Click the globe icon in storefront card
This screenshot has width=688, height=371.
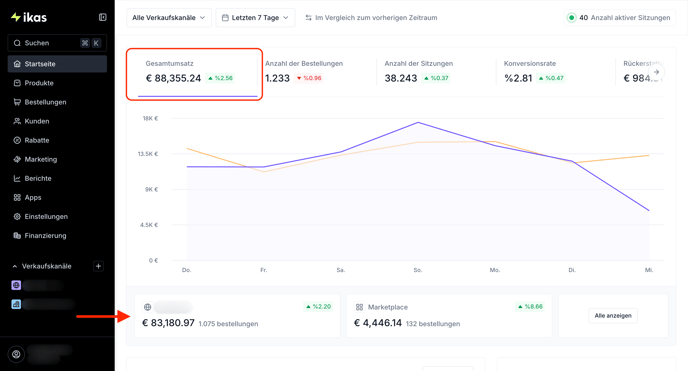(x=147, y=307)
